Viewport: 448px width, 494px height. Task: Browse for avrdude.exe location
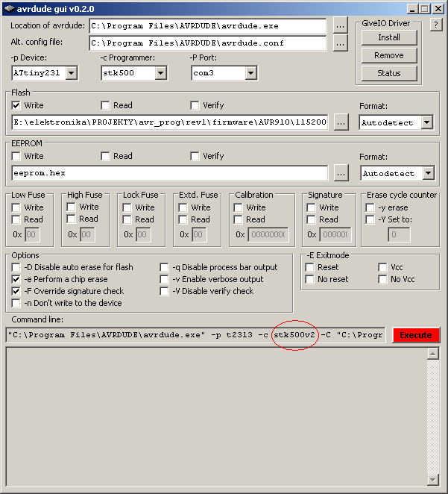[340, 26]
